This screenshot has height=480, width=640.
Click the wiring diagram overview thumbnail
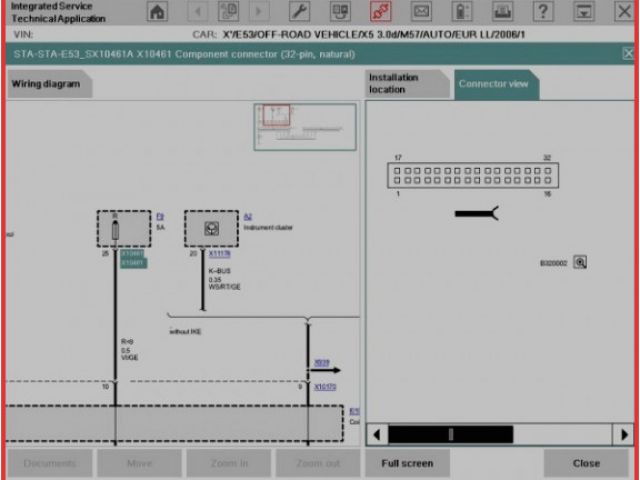point(304,126)
